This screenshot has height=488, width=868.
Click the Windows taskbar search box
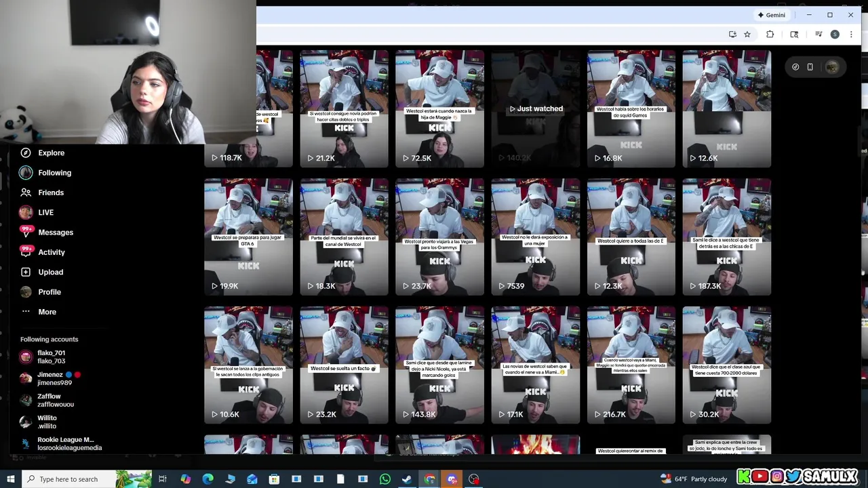point(87,479)
